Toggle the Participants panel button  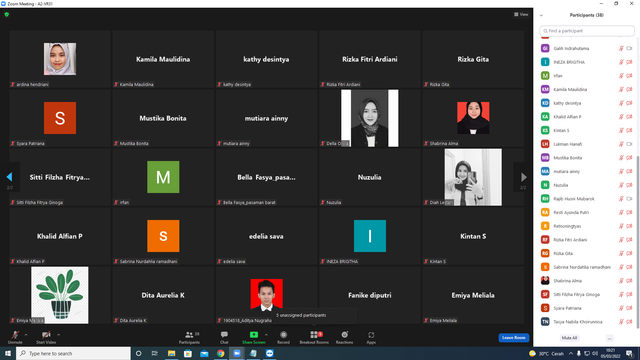click(x=189, y=337)
